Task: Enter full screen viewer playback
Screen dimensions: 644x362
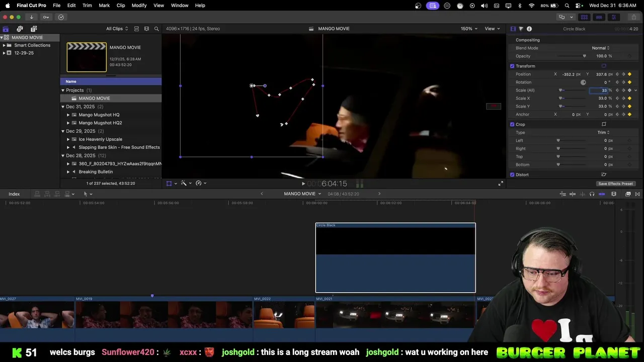Action: pos(501,184)
